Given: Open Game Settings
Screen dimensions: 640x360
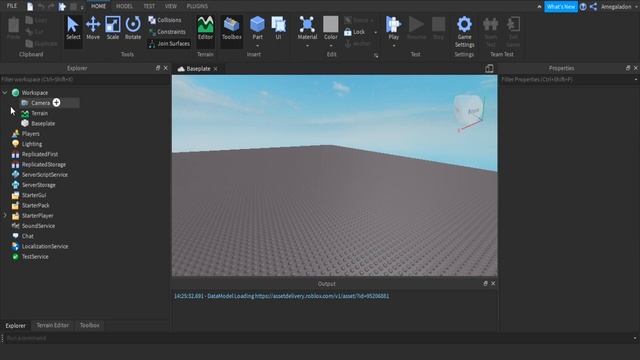Looking at the screenshot, I should point(464,32).
